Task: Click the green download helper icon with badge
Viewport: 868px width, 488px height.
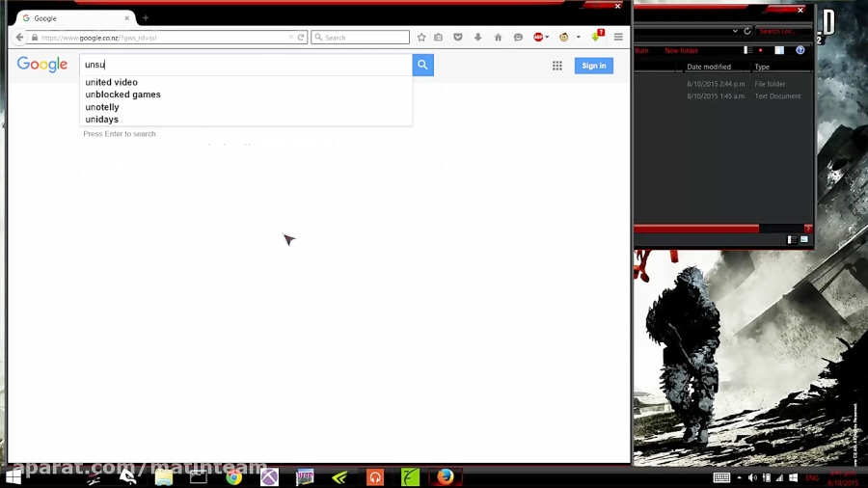Action: pos(597,36)
